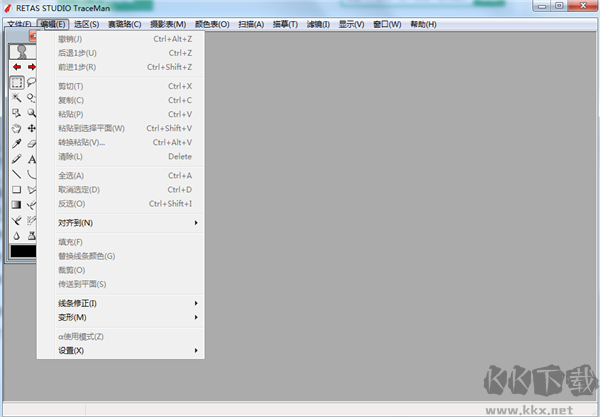Open the 滤镜(I) menu
The width and height of the screenshot is (600, 417).
[318, 24]
